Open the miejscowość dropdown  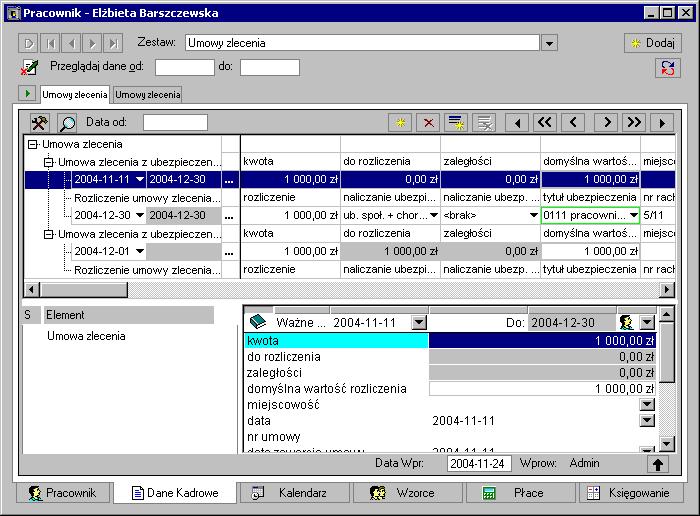[647, 404]
